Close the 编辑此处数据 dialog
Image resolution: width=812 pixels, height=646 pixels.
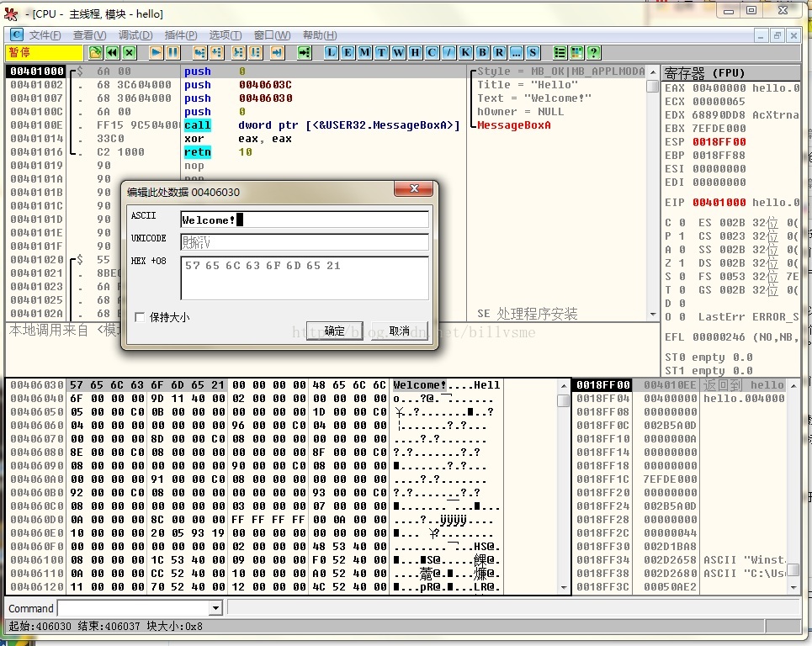[413, 188]
